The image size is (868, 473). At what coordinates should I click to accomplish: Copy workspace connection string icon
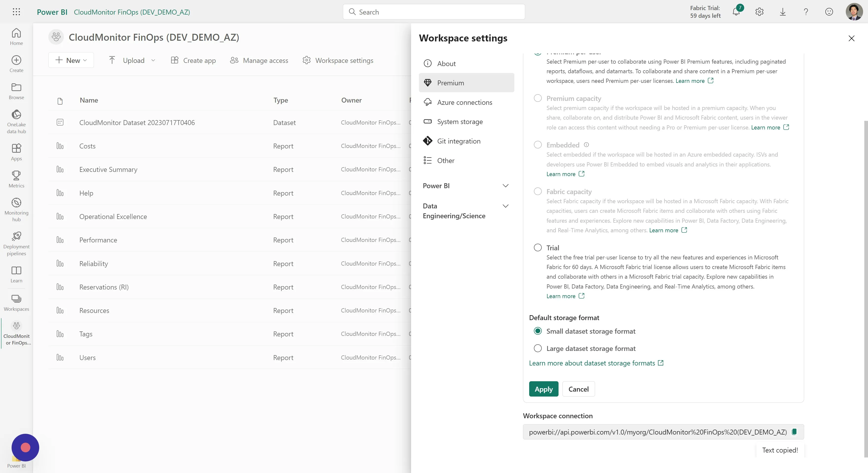(x=794, y=432)
